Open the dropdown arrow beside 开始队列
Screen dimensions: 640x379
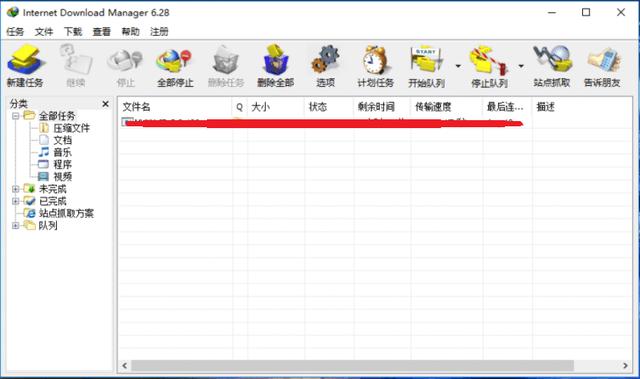[x=458, y=66]
